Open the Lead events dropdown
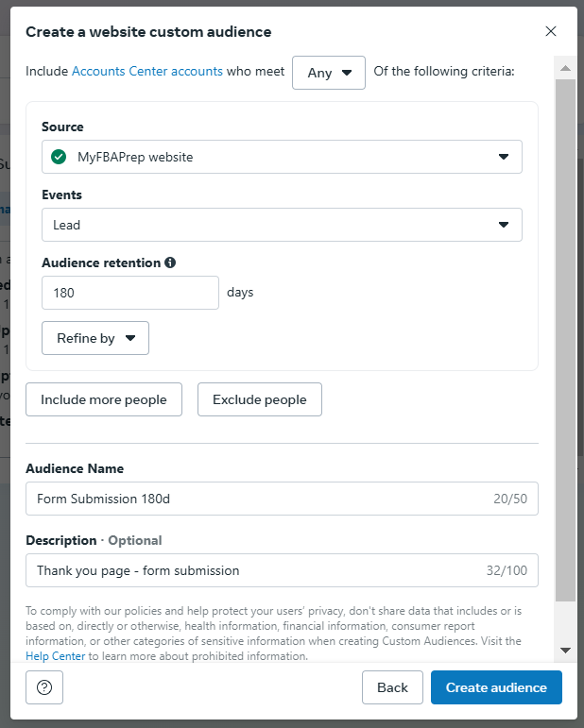 (x=282, y=225)
